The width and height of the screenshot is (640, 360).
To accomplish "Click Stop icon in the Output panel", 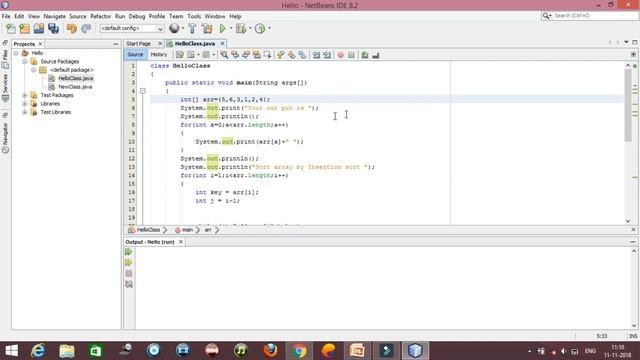I will pyautogui.click(x=129, y=273).
